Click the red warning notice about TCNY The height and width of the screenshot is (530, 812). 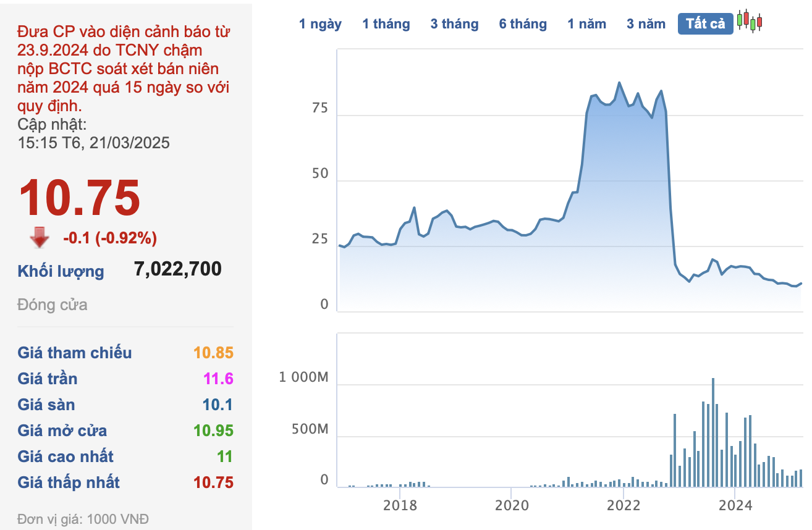[124, 69]
